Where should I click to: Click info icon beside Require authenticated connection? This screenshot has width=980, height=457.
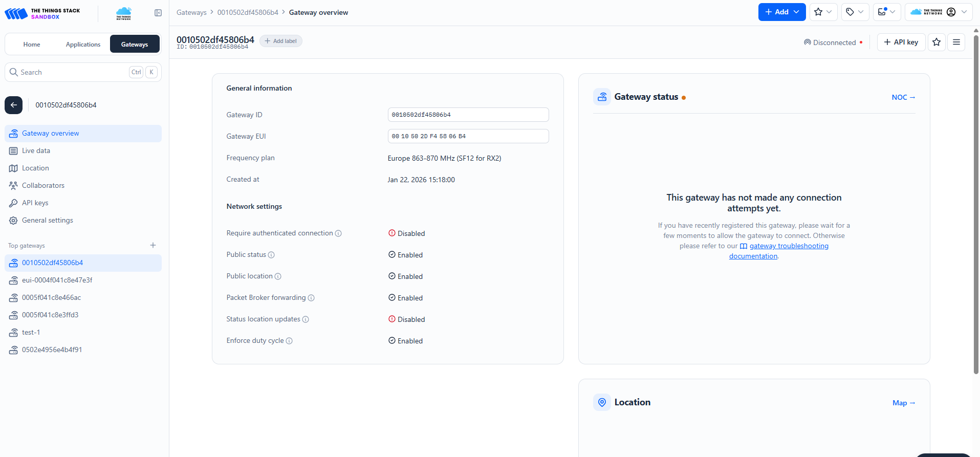tap(338, 233)
